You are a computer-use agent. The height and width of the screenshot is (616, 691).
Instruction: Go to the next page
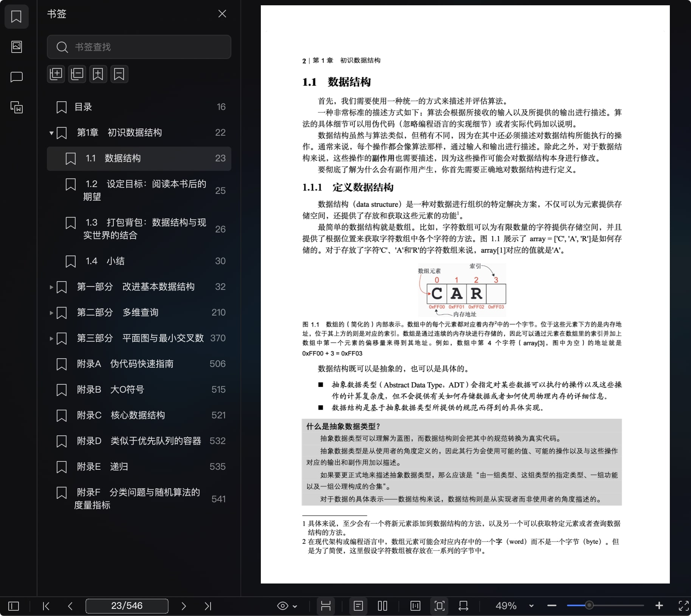[184, 606]
